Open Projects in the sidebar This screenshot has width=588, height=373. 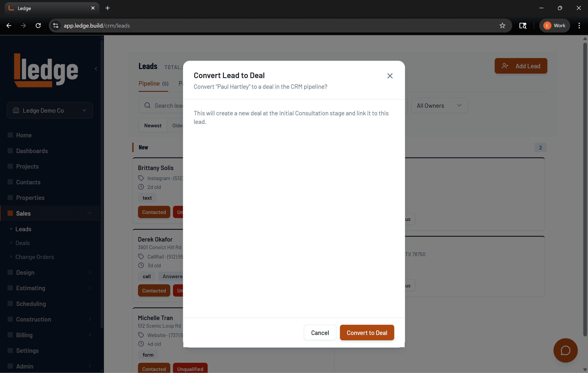pos(27,166)
